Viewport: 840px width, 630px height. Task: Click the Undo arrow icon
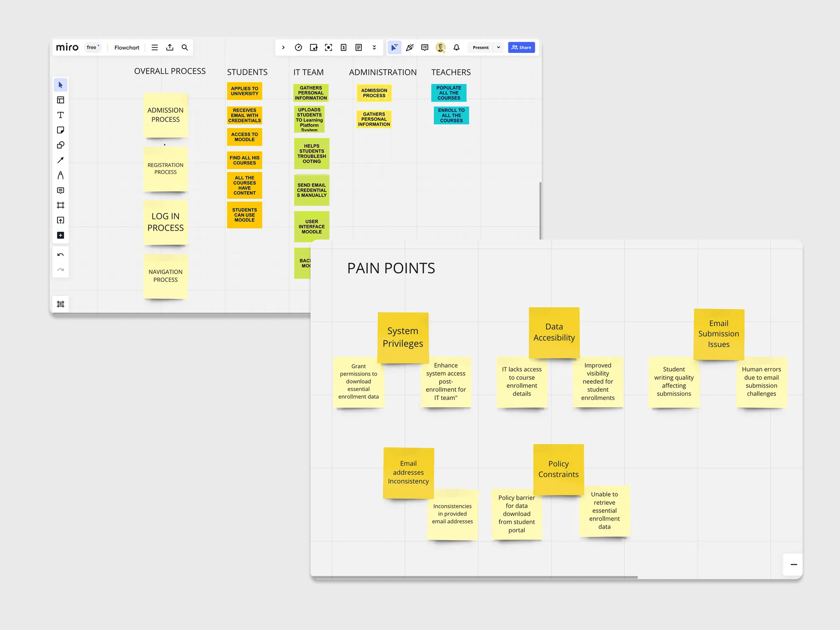(60, 255)
